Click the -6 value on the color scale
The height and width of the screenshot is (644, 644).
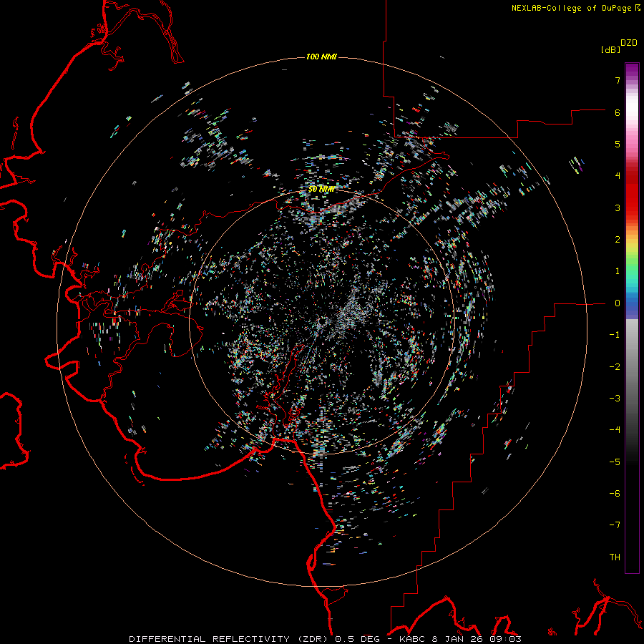(615, 494)
